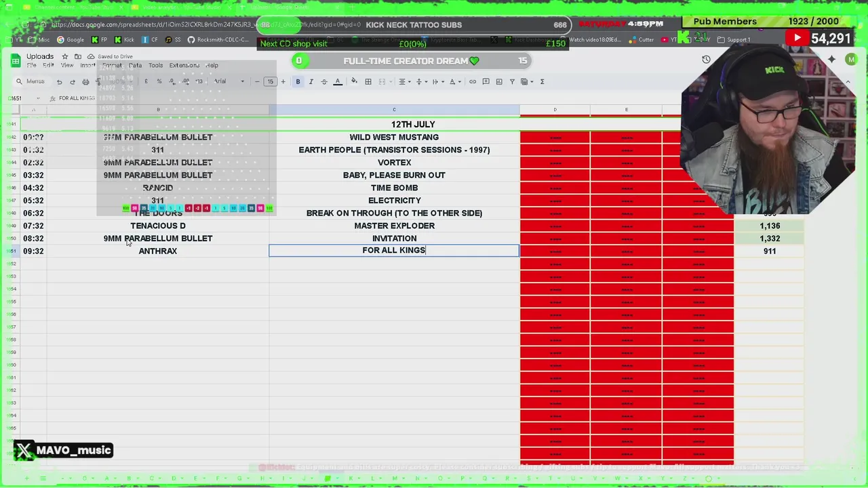
Task: Print the spreadsheet
Action: (85, 81)
